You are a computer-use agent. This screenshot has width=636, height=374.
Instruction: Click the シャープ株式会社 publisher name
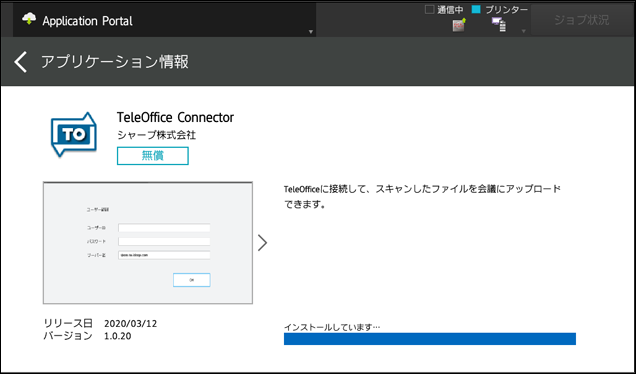157,135
